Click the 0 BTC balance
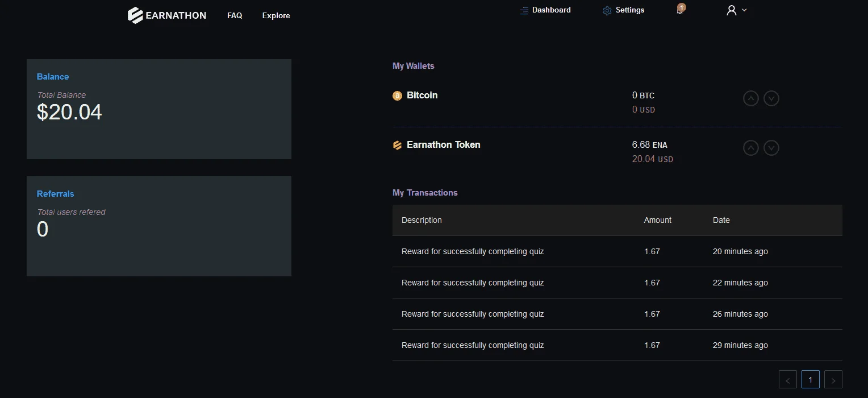The width and height of the screenshot is (868, 398). coord(643,95)
